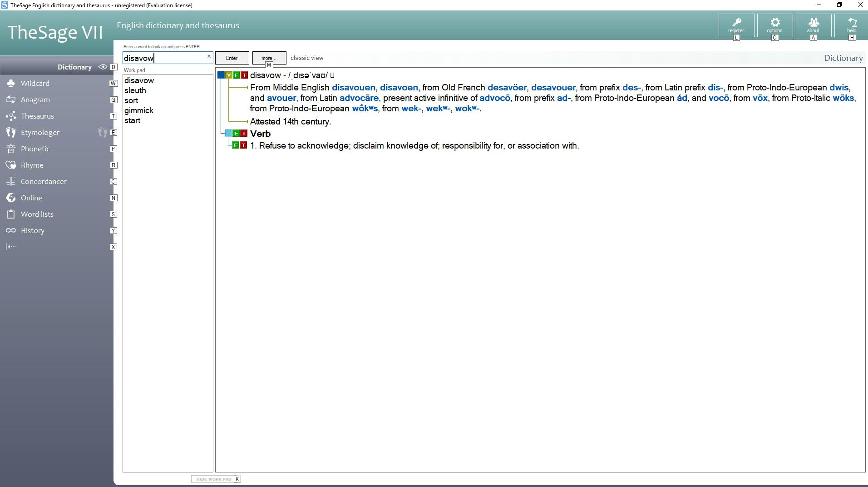Clear the search box with the x

coord(209,57)
